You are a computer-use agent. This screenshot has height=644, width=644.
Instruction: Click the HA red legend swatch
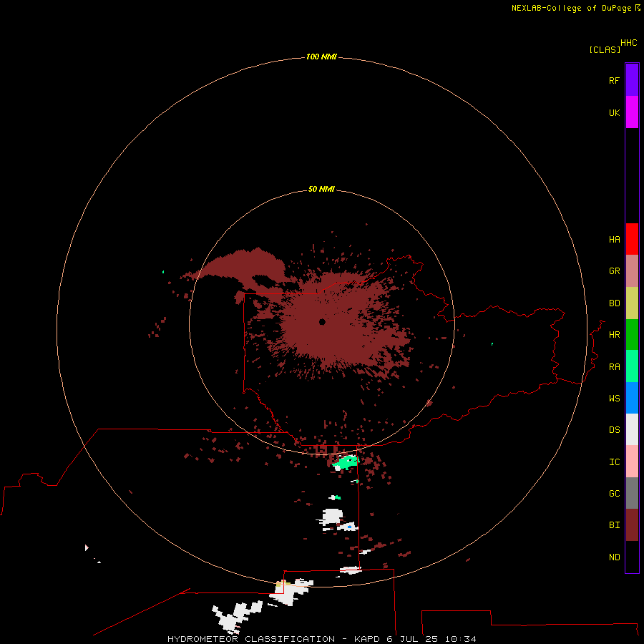click(x=632, y=239)
